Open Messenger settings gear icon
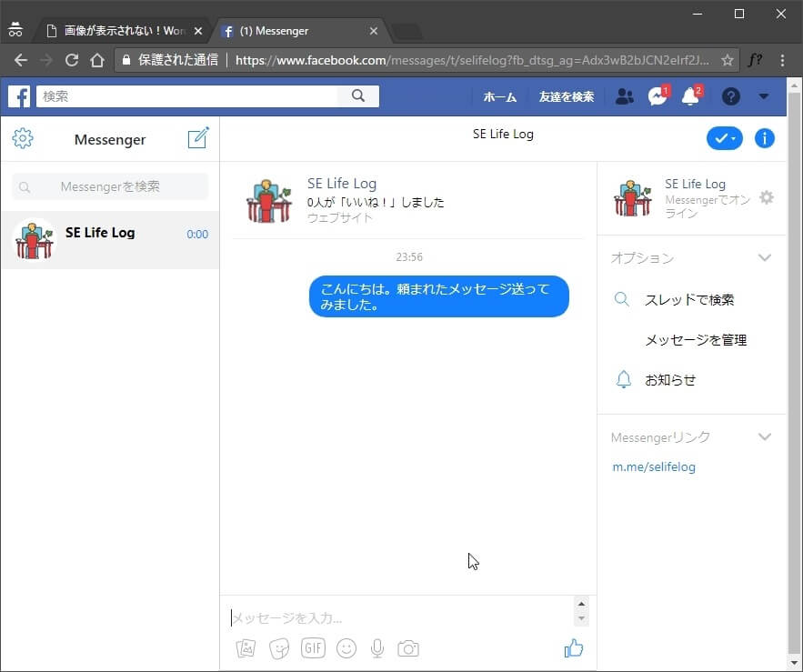The height and width of the screenshot is (672, 803). click(23, 138)
